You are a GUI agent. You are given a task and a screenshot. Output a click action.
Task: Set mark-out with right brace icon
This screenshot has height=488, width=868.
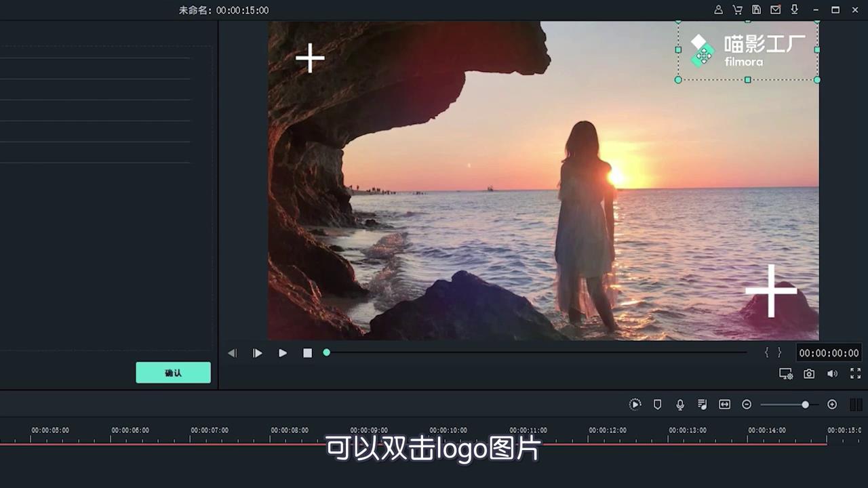779,352
